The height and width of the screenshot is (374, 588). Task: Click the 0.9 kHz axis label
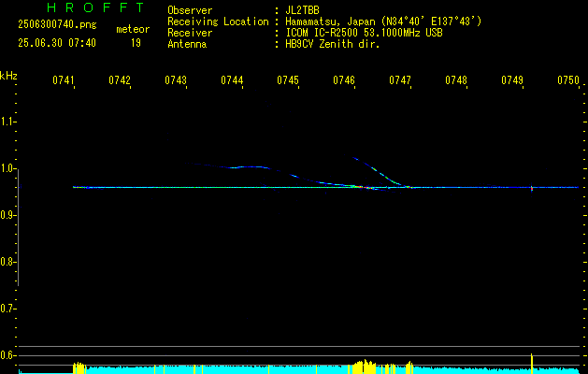[7, 215]
